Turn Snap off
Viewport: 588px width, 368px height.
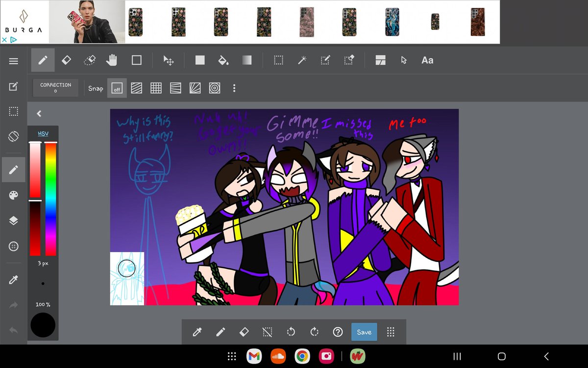click(117, 88)
